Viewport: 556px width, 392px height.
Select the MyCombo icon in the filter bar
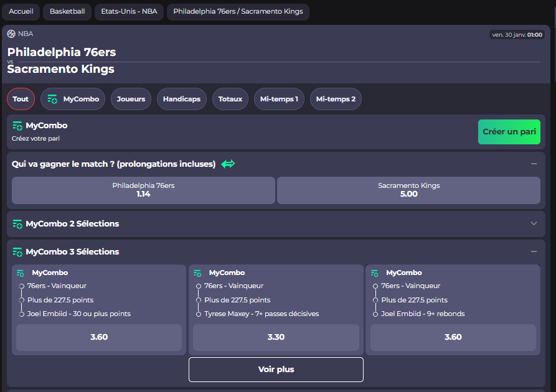tap(51, 98)
